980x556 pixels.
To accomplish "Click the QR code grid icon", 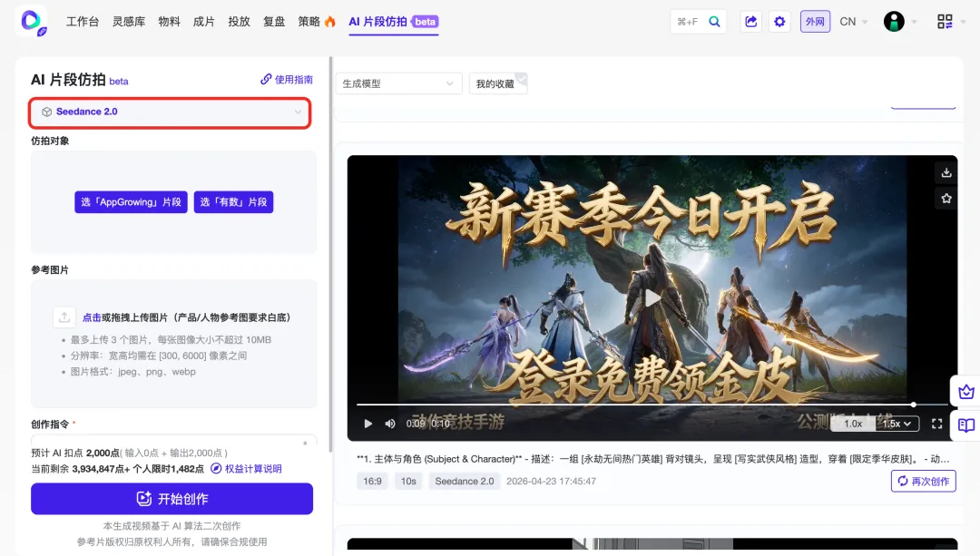I will click(x=945, y=22).
